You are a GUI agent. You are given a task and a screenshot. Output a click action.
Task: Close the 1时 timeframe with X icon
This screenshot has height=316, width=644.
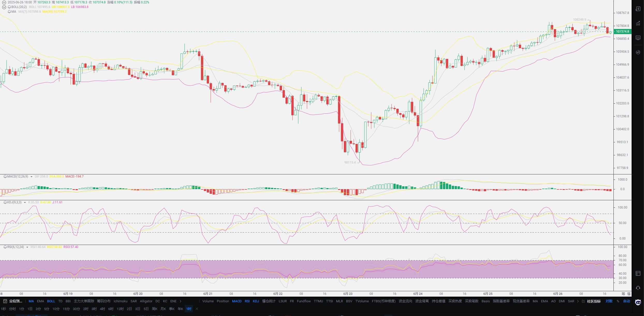click(x=197, y=309)
